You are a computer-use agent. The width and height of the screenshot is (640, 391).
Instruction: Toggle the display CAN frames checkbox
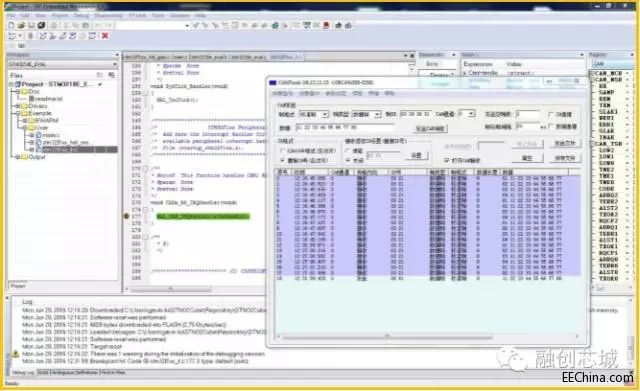[447, 160]
